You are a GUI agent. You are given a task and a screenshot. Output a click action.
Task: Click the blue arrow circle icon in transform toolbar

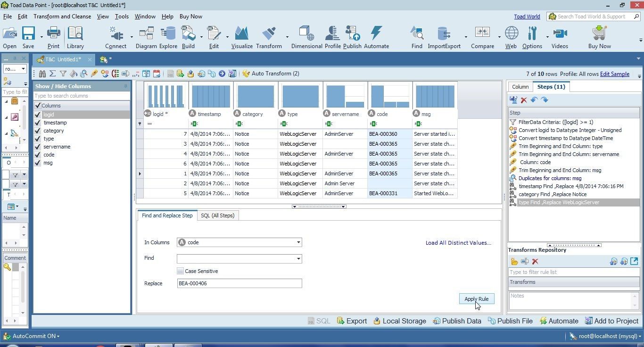point(222,74)
